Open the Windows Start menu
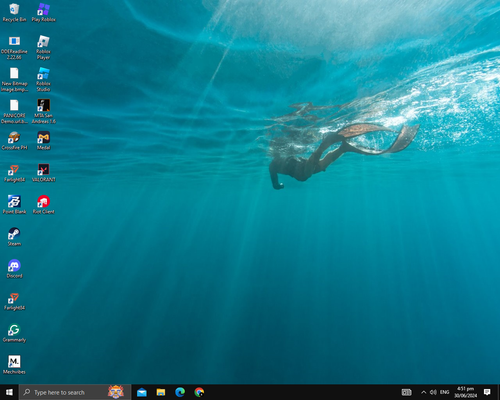The image size is (500, 400). point(9,392)
